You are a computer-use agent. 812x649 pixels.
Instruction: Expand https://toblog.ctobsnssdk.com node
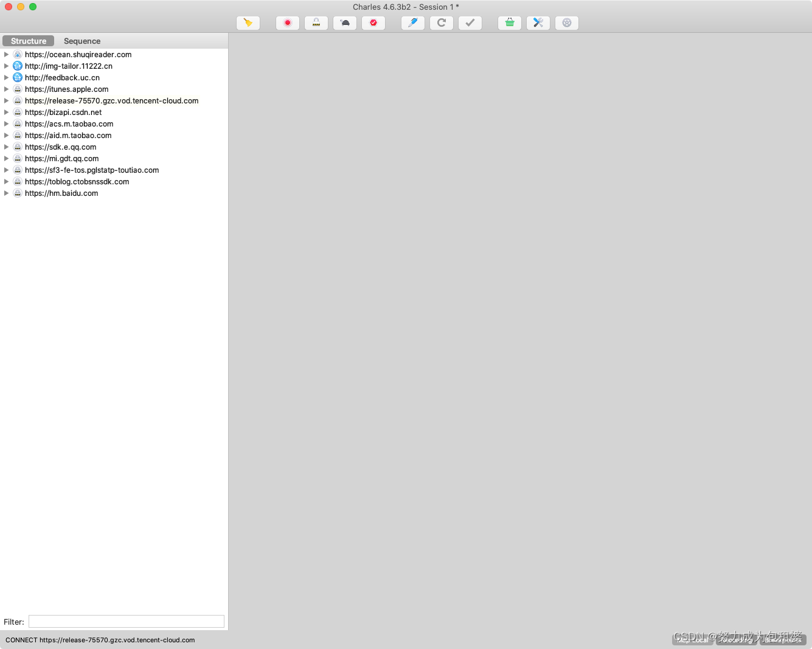[x=7, y=181]
